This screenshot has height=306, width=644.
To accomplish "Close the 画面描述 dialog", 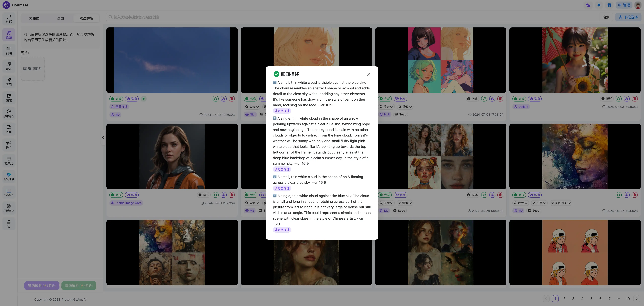I will pyautogui.click(x=369, y=74).
